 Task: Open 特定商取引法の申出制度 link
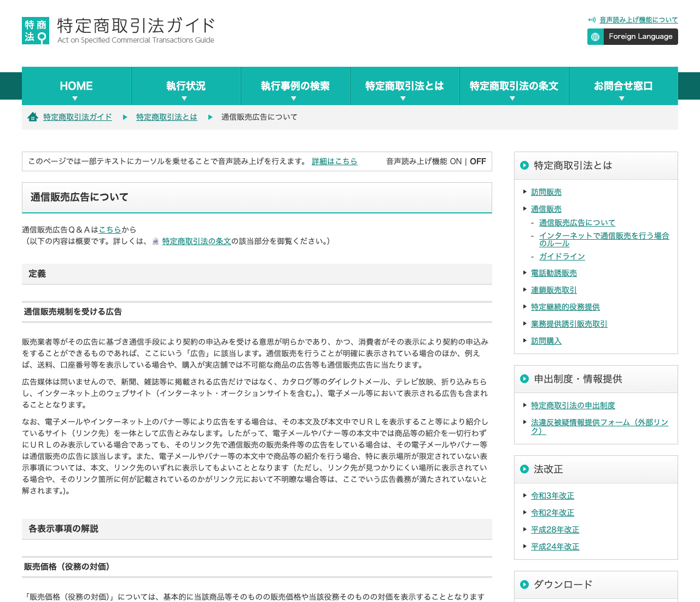pyautogui.click(x=573, y=406)
